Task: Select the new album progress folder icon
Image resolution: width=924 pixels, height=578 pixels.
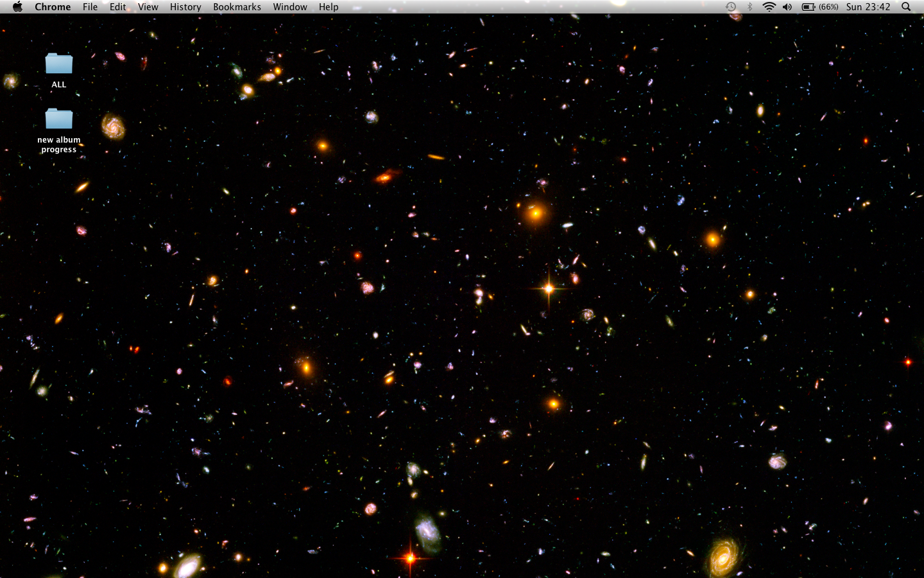Action: click(59, 119)
